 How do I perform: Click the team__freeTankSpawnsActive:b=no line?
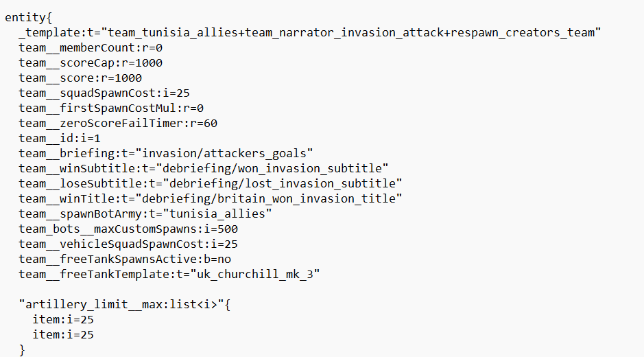(x=125, y=260)
